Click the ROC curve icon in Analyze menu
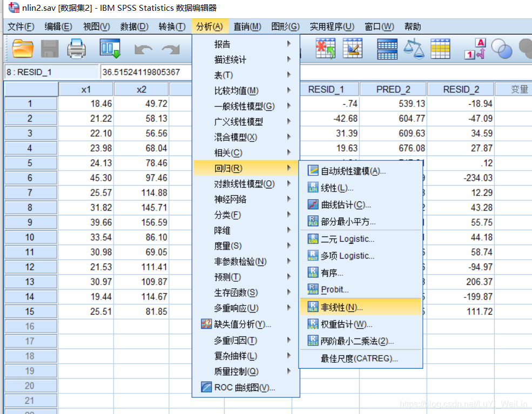Image resolution: width=532 pixels, height=414 pixels. point(206,387)
